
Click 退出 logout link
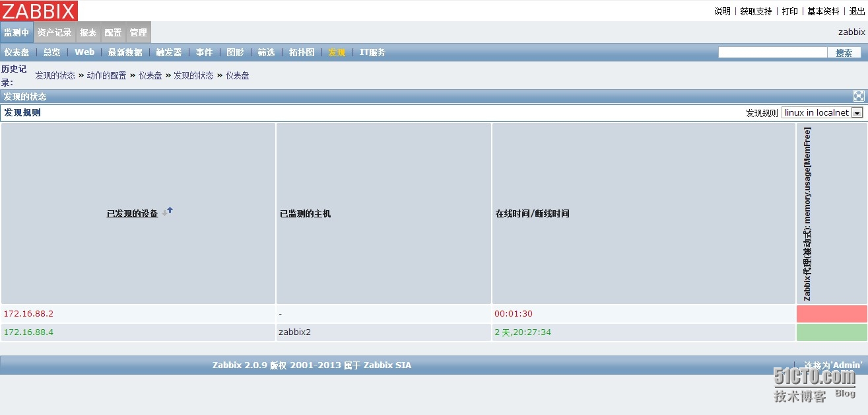[x=857, y=11]
